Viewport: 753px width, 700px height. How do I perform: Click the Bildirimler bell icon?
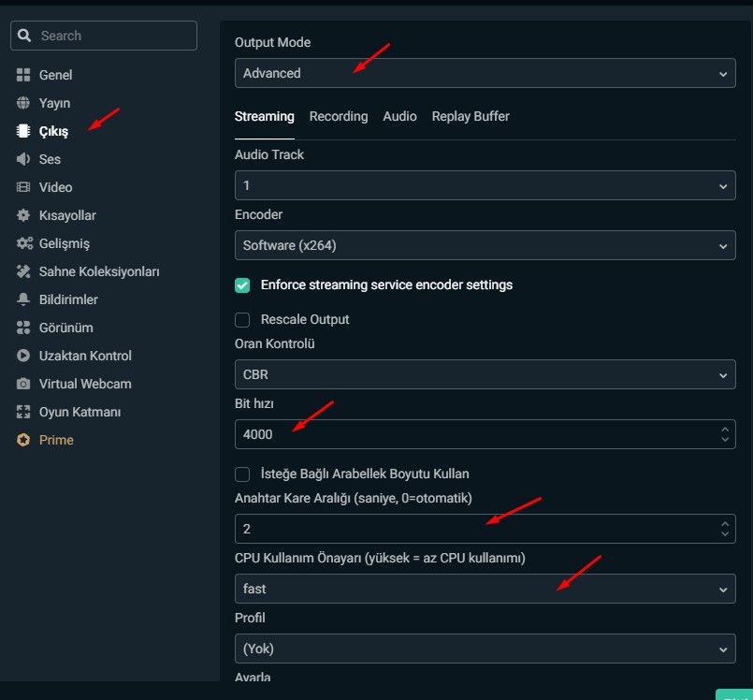pyautogui.click(x=23, y=299)
